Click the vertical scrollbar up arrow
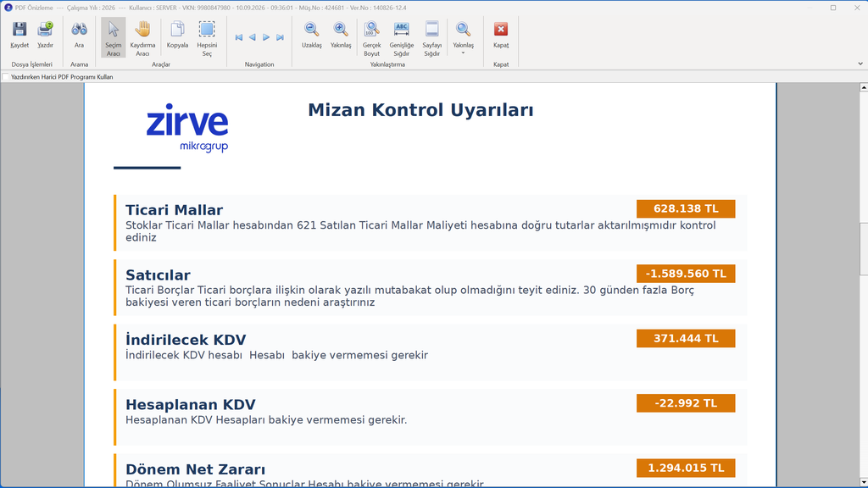This screenshot has height=488, width=868. pos(864,87)
